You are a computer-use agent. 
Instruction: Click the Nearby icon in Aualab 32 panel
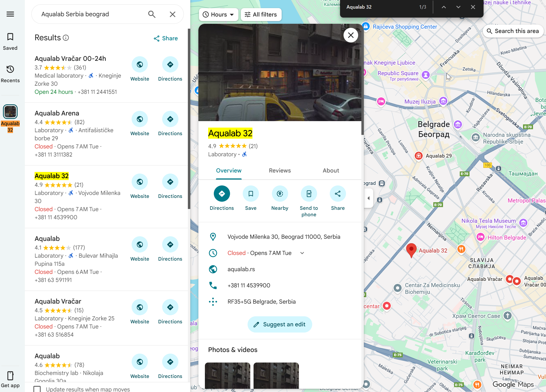(x=280, y=194)
